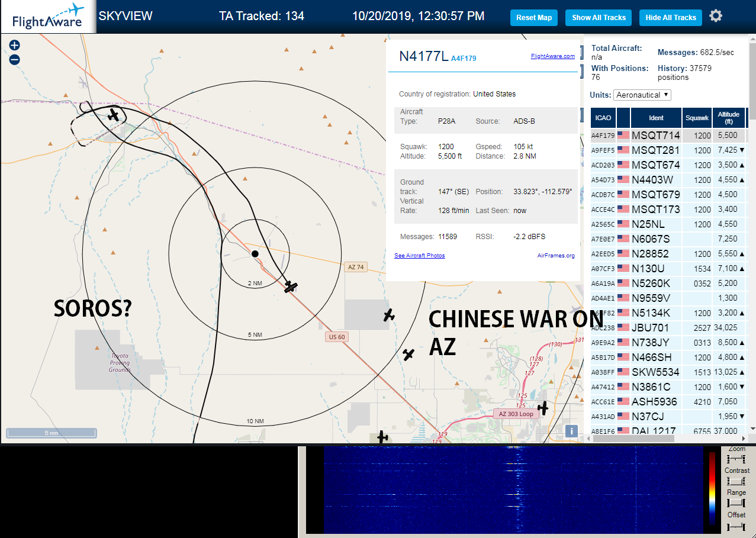
Task: Adjust the waterfall Contrast slider
Action: coord(736,481)
